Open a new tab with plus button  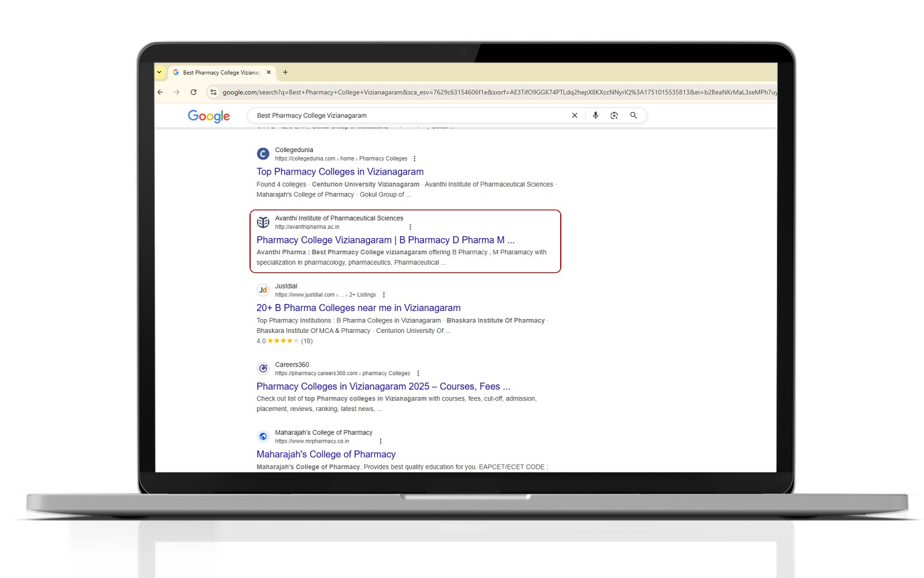pyautogui.click(x=285, y=73)
